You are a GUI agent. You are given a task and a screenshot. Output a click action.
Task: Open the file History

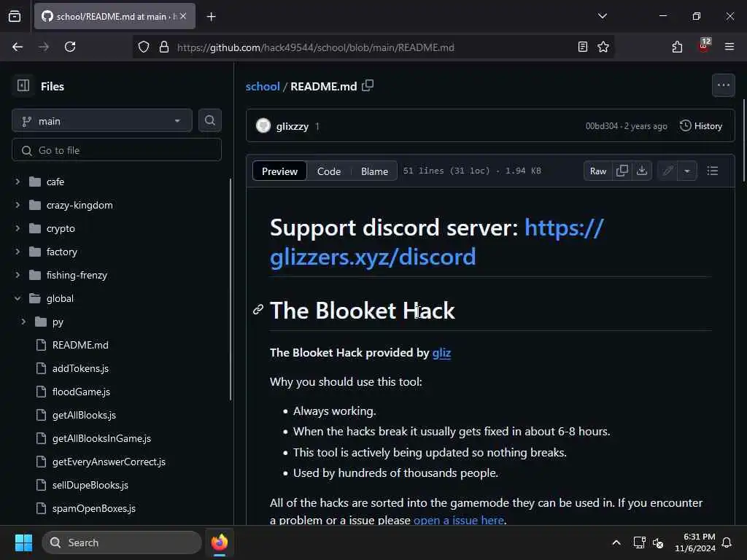pyautogui.click(x=701, y=125)
